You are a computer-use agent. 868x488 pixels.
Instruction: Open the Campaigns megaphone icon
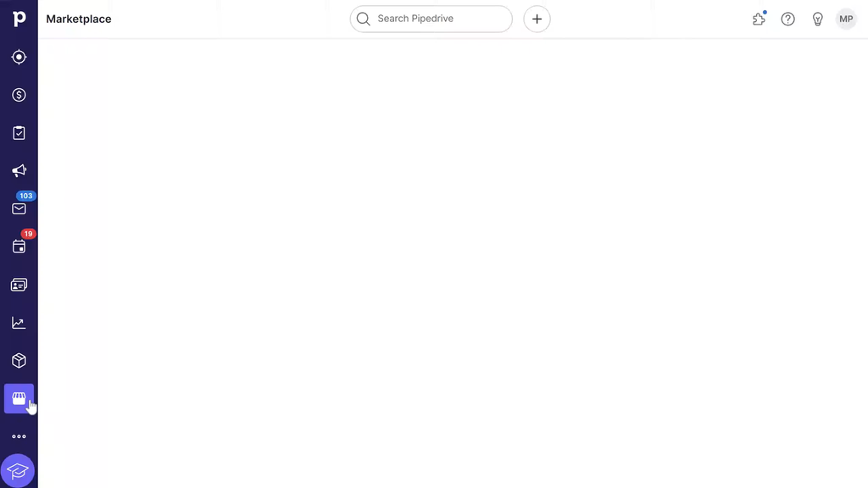click(19, 171)
